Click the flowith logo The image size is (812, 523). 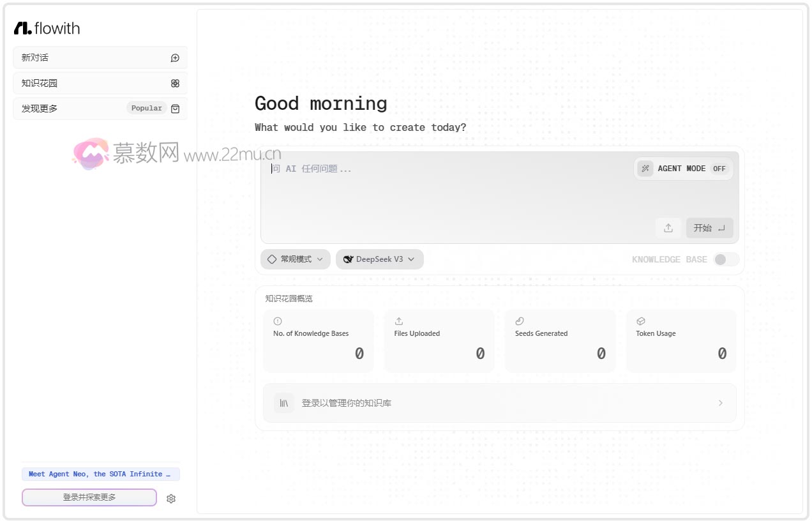tap(47, 28)
